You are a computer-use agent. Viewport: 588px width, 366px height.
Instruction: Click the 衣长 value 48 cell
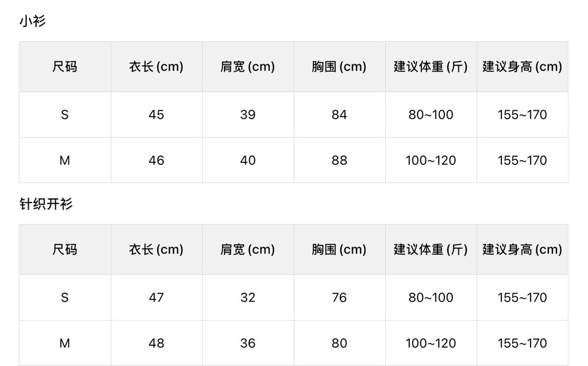pyautogui.click(x=156, y=343)
